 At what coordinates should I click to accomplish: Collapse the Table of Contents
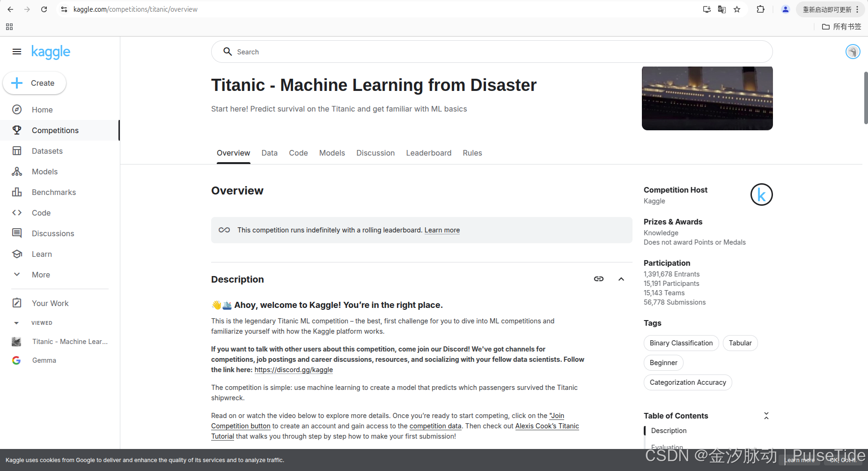pyautogui.click(x=766, y=416)
